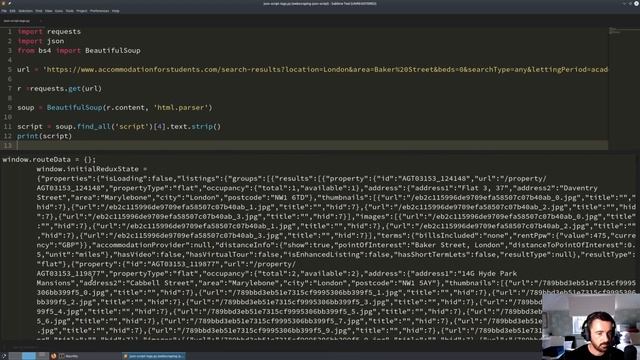Click 'BeautifulSoup' import on line 3
This screenshot has width=640, height=360.
pos(113,51)
